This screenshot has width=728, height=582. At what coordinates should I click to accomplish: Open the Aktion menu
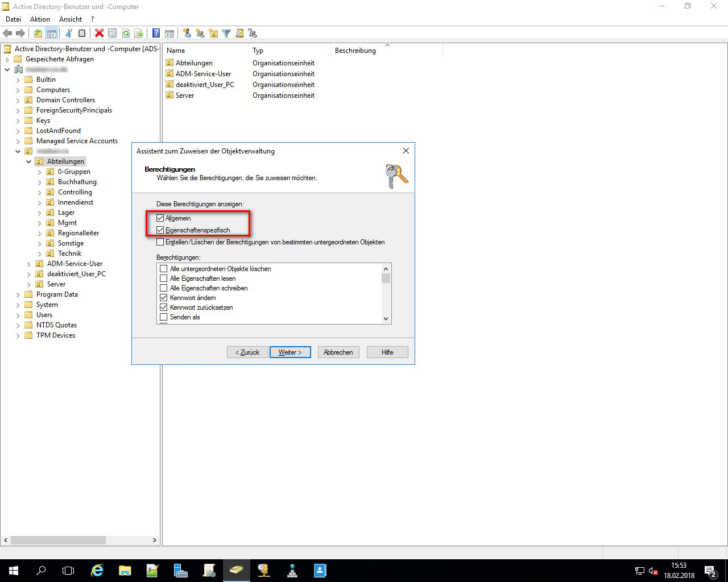pos(40,19)
